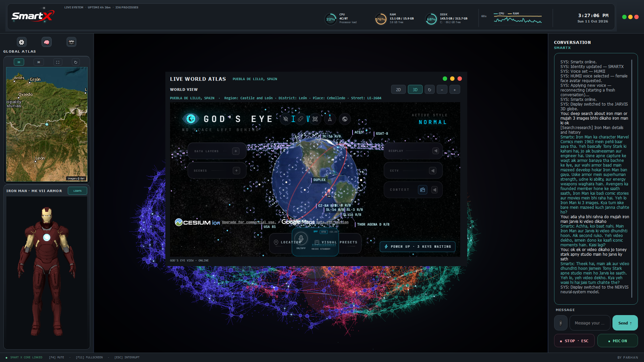Open the brain neural-system icon

tap(47, 42)
